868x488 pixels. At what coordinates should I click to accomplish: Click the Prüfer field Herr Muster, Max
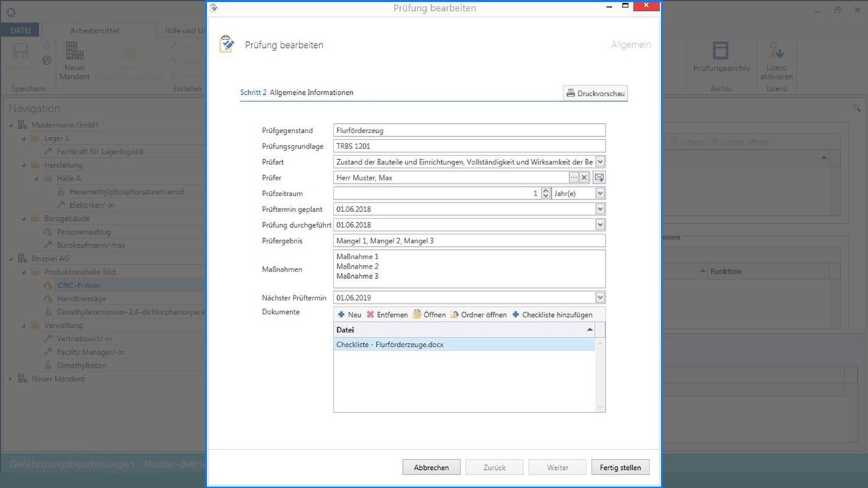pos(451,177)
